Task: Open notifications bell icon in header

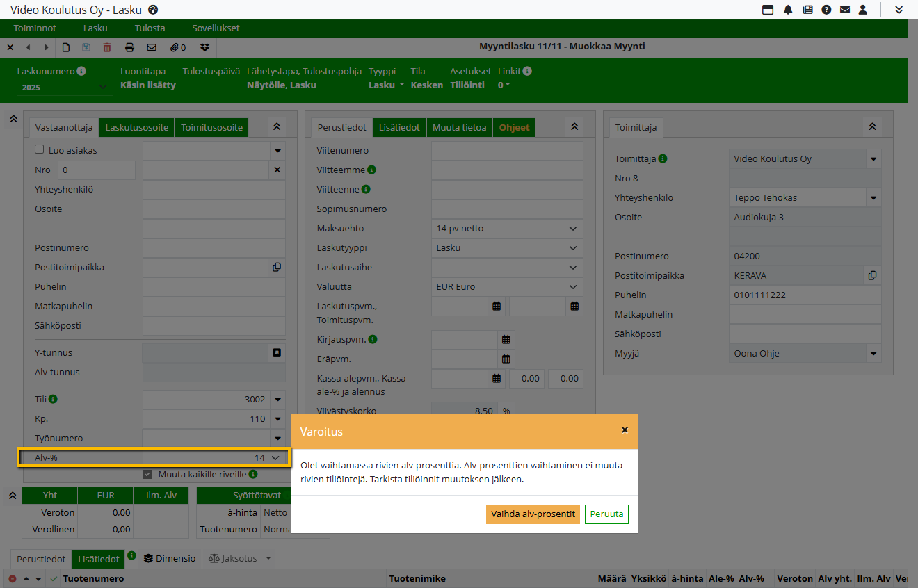Action: point(788,10)
